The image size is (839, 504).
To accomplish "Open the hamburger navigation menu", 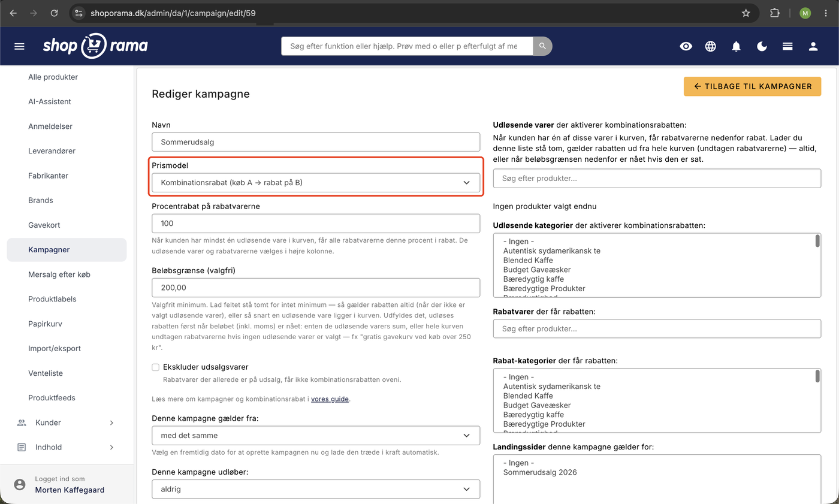I will click(19, 46).
